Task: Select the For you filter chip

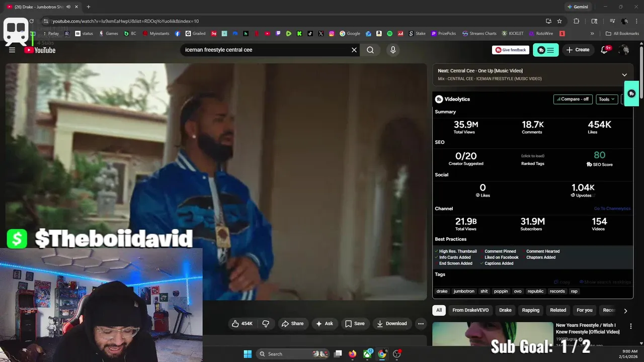Action: pyautogui.click(x=585, y=310)
